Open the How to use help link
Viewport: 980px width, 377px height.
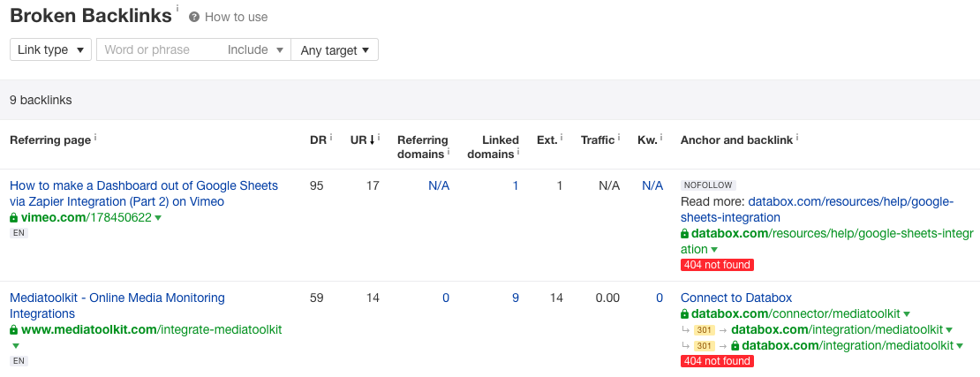pyautogui.click(x=236, y=17)
